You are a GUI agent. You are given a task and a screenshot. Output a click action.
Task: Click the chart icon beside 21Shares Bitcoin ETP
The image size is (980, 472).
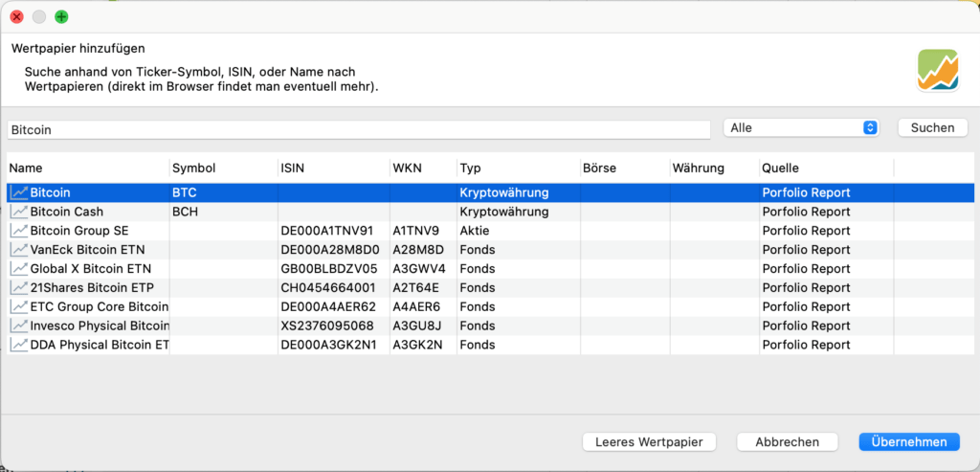coord(19,288)
